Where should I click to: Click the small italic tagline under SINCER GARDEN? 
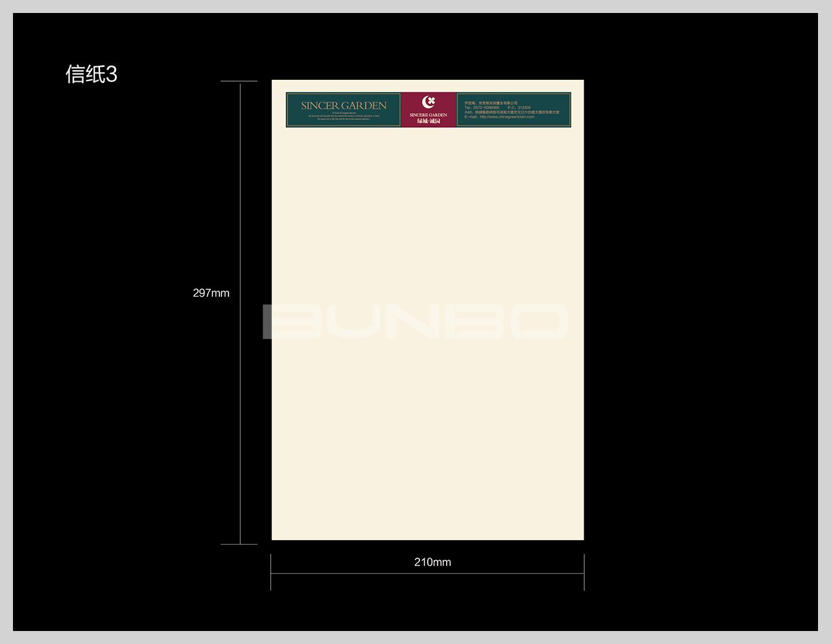[x=343, y=116]
